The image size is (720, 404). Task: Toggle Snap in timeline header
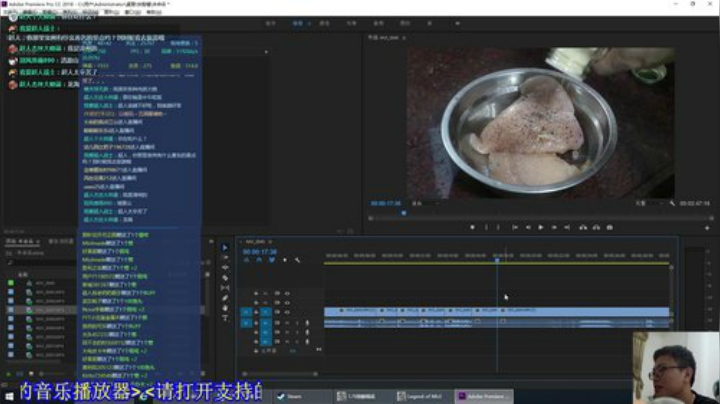tap(259, 260)
